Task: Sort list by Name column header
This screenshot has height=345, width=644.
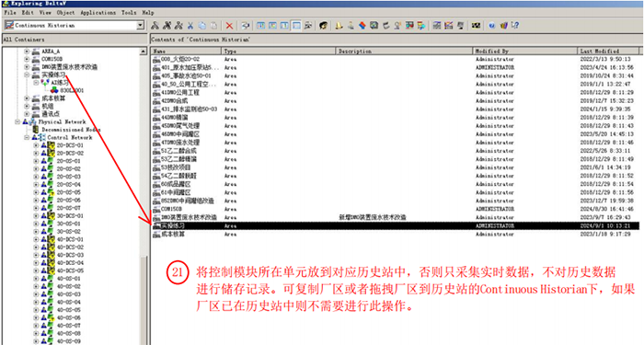Action: pyautogui.click(x=186, y=52)
